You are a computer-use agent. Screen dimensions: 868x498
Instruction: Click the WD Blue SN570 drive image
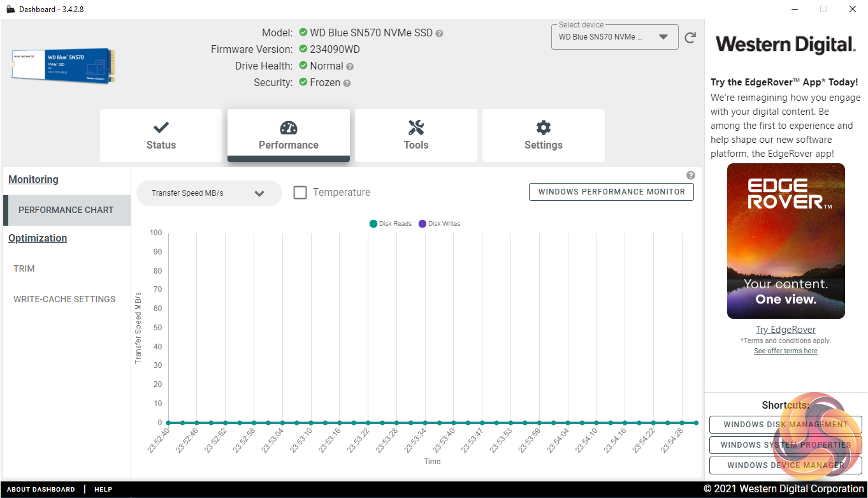(x=62, y=65)
